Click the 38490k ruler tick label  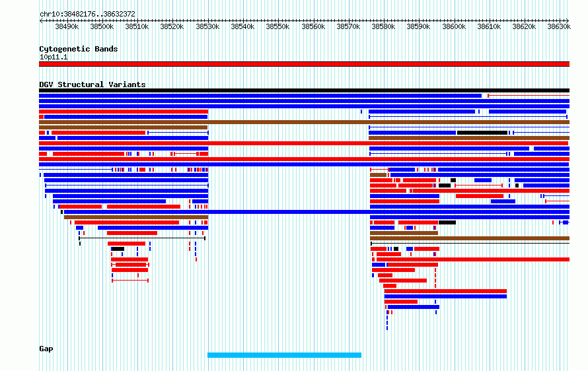click(x=67, y=26)
